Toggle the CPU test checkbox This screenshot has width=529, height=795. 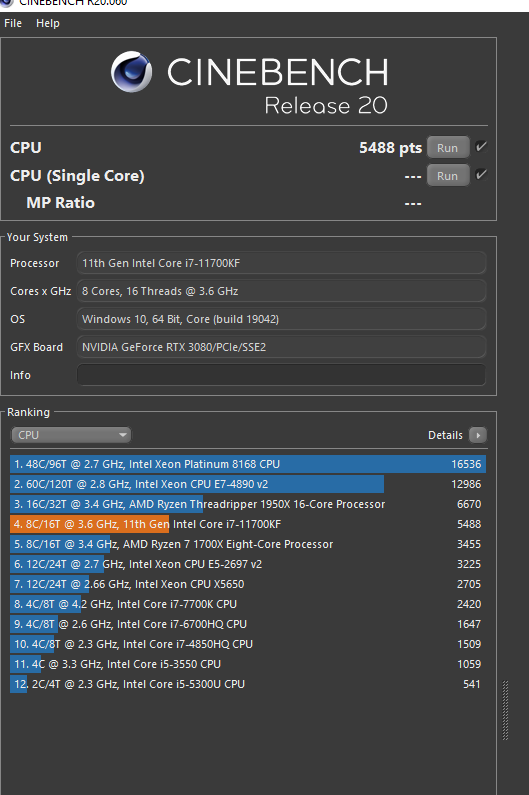(x=481, y=147)
